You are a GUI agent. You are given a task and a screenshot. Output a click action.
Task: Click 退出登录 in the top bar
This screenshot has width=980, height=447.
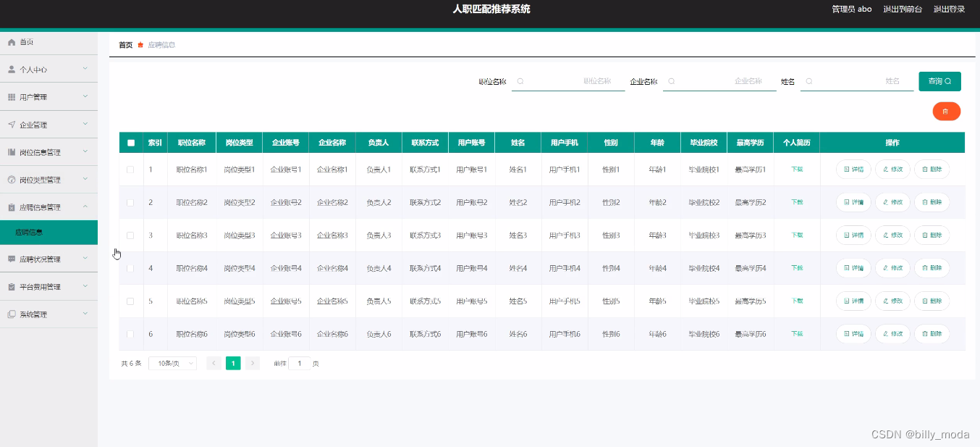click(949, 9)
